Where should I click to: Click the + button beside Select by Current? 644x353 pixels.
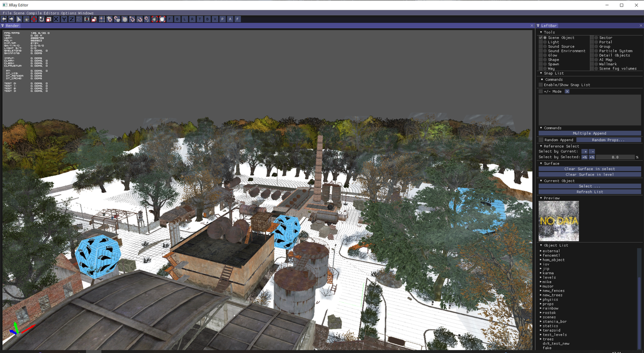[585, 151]
